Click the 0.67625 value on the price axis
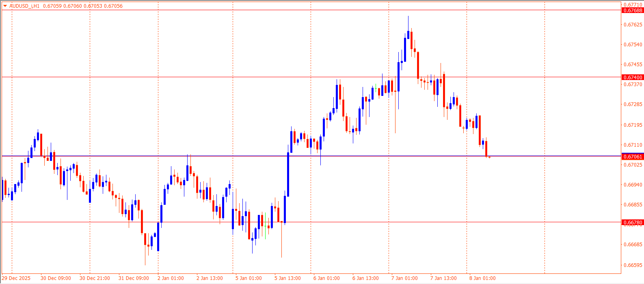Screen dimensions: 644x284 pyautogui.click(x=633, y=25)
